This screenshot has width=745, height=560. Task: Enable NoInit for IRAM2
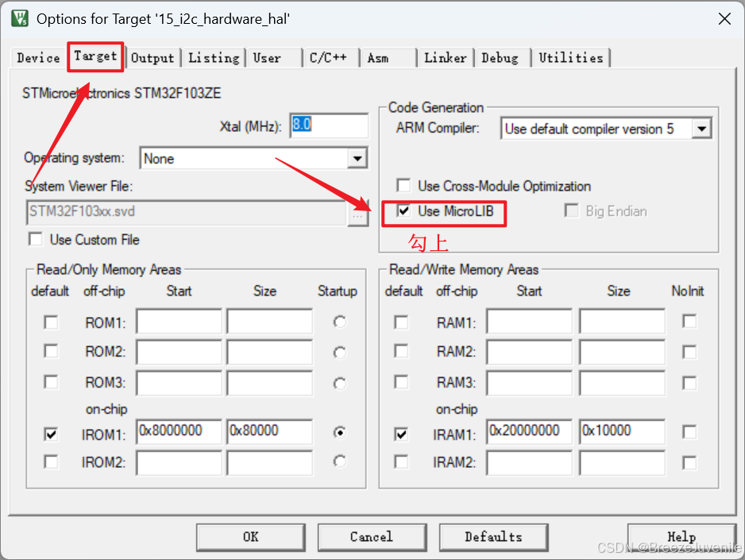click(689, 462)
